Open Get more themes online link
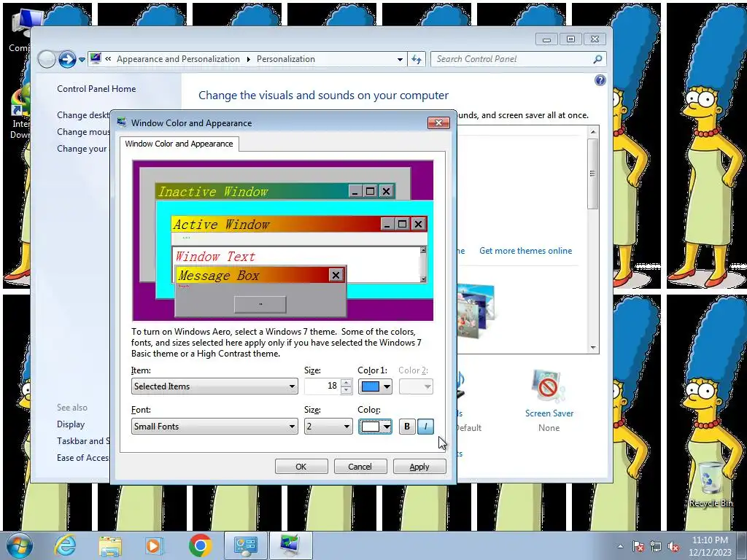The image size is (747, 560). tap(525, 251)
